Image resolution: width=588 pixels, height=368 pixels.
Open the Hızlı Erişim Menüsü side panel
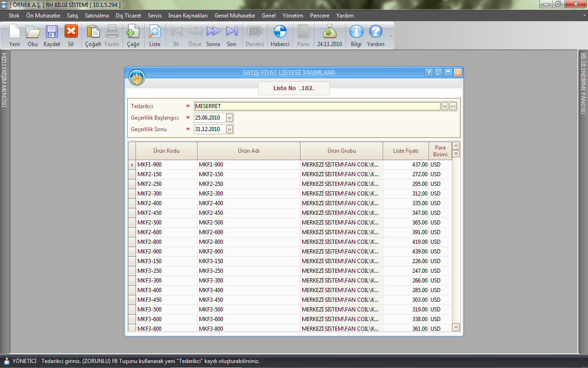coord(4,80)
